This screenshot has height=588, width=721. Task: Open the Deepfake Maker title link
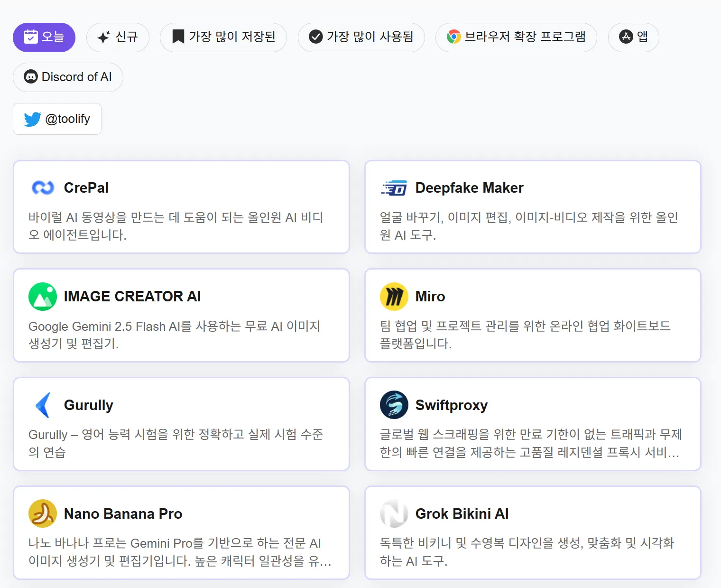(470, 188)
